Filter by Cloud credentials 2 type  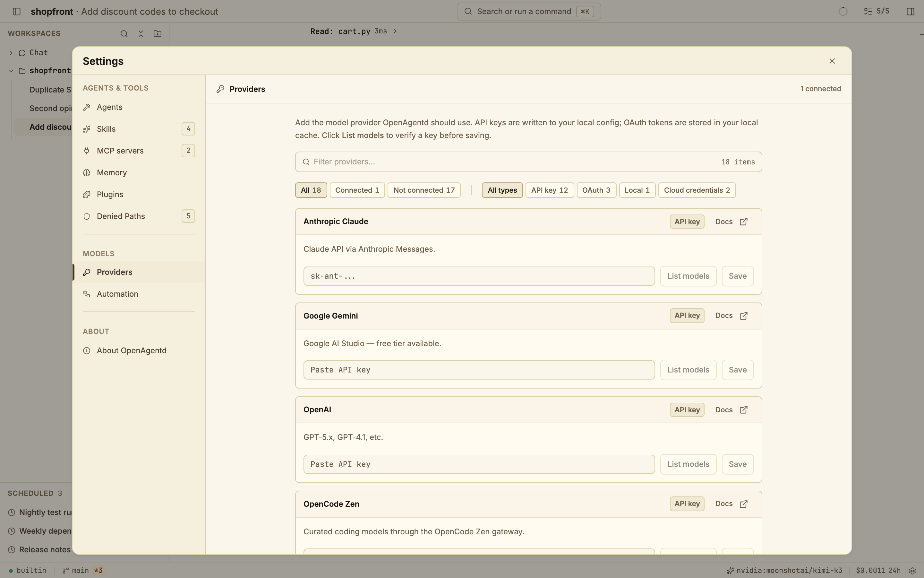[x=697, y=190]
